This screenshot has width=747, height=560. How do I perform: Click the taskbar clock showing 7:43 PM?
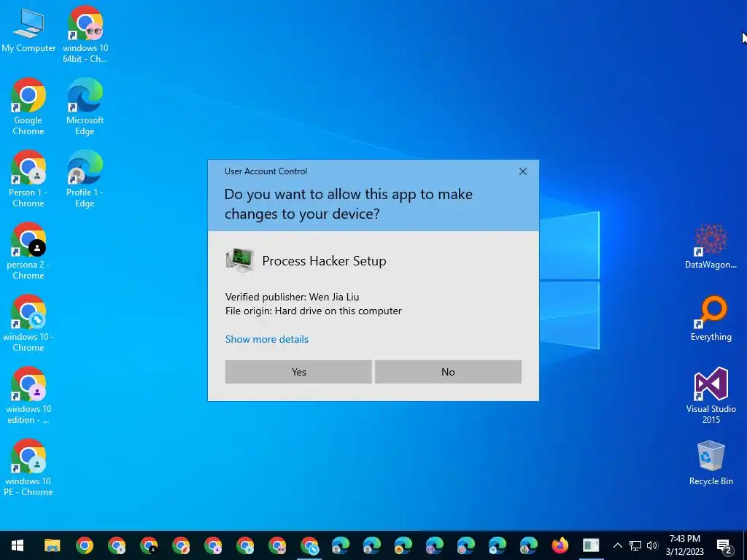click(684, 545)
